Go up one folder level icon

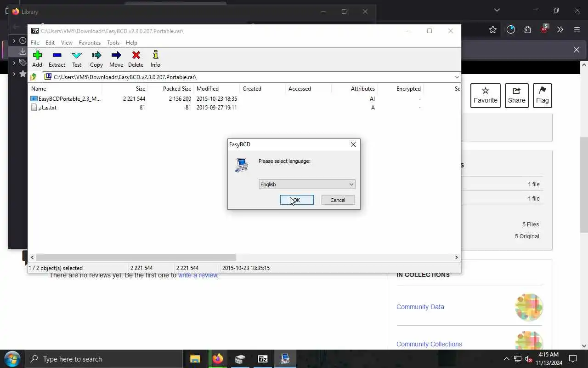(x=34, y=77)
